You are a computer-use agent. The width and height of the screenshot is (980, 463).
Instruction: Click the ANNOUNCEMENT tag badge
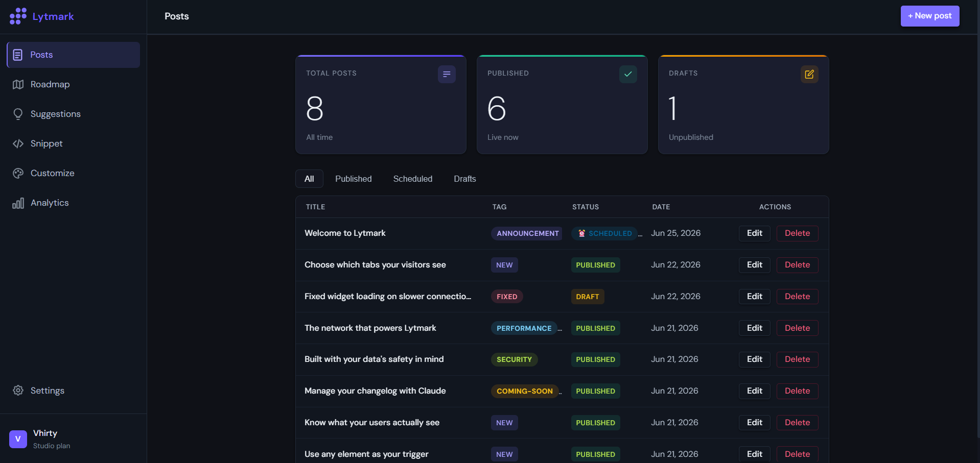click(x=527, y=233)
